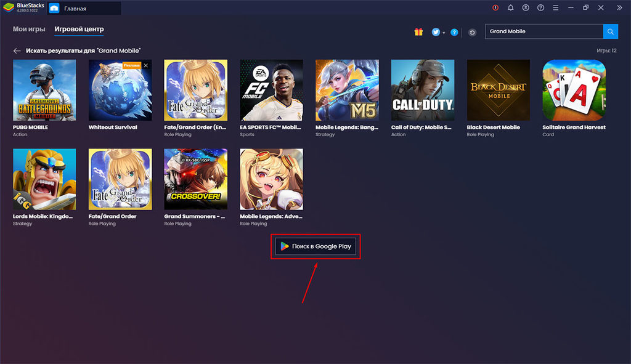Click the Twitter bird icon
The width and height of the screenshot is (631, 364).
pos(436,32)
